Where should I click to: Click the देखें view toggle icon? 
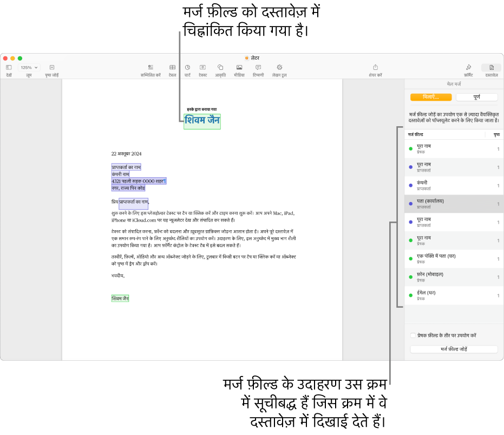click(9, 67)
